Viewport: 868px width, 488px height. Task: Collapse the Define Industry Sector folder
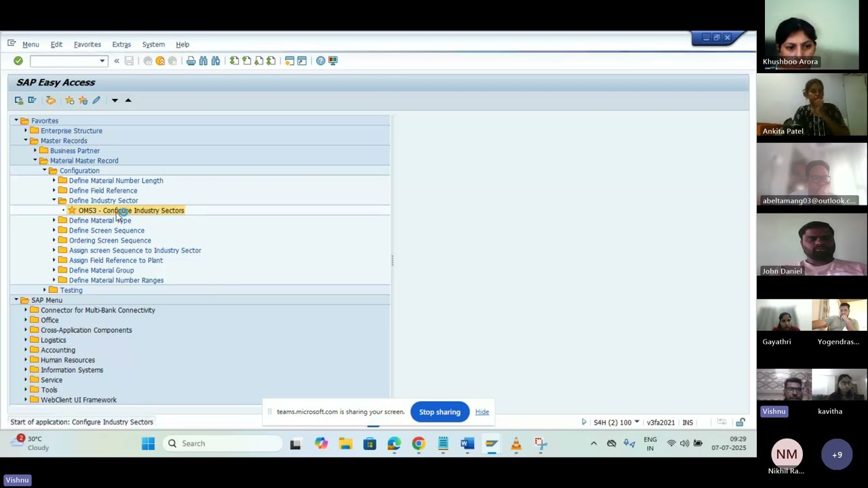54,201
